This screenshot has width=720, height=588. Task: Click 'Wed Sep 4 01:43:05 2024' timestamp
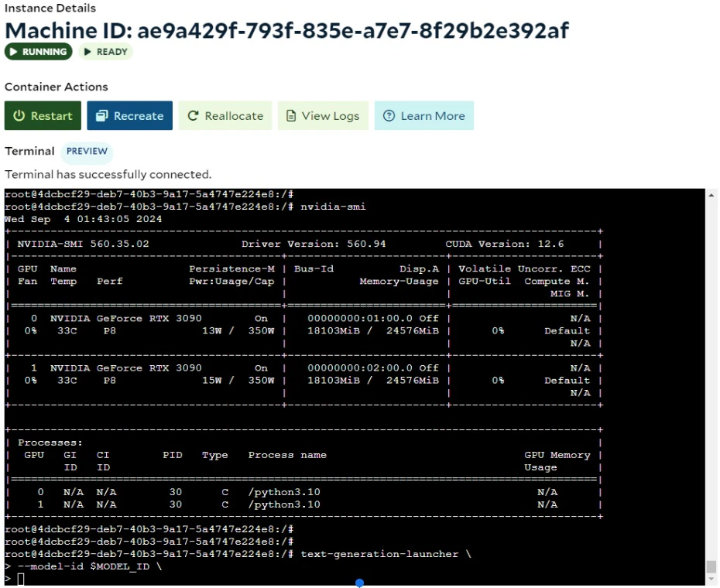tap(83, 219)
